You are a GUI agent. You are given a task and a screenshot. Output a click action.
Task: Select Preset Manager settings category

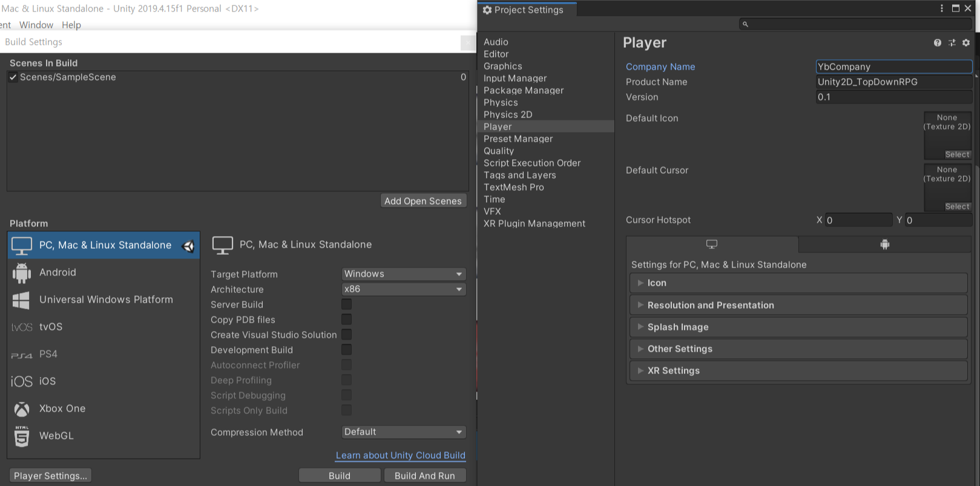(x=518, y=139)
